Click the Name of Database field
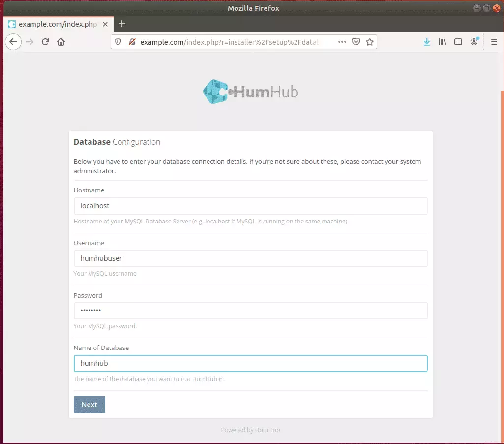This screenshot has height=444, width=504. pos(250,364)
